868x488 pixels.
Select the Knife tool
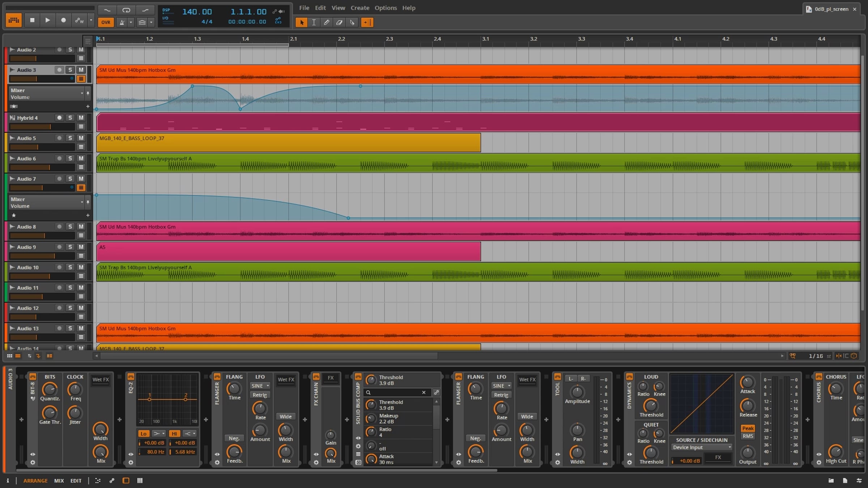(x=352, y=22)
